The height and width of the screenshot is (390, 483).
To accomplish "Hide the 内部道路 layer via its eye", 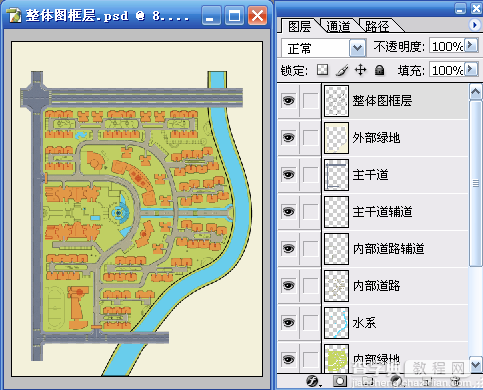I will click(x=288, y=286).
